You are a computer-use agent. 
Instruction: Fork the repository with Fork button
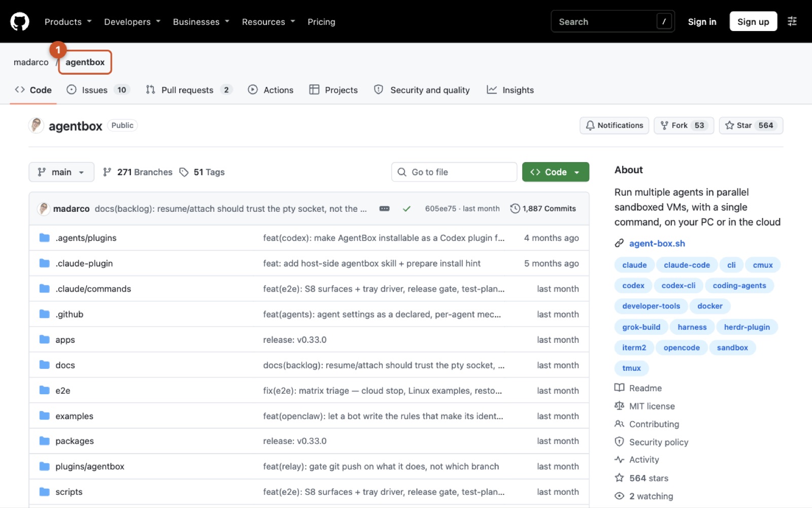pos(684,125)
